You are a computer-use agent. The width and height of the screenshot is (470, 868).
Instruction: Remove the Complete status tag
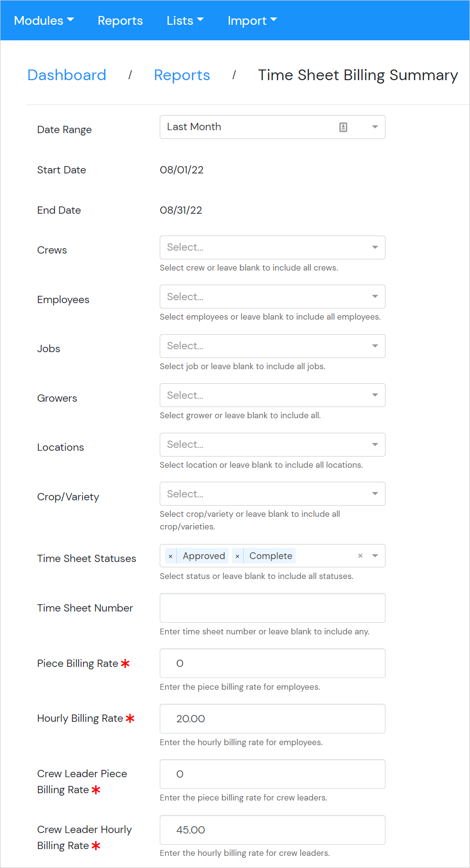pos(237,556)
